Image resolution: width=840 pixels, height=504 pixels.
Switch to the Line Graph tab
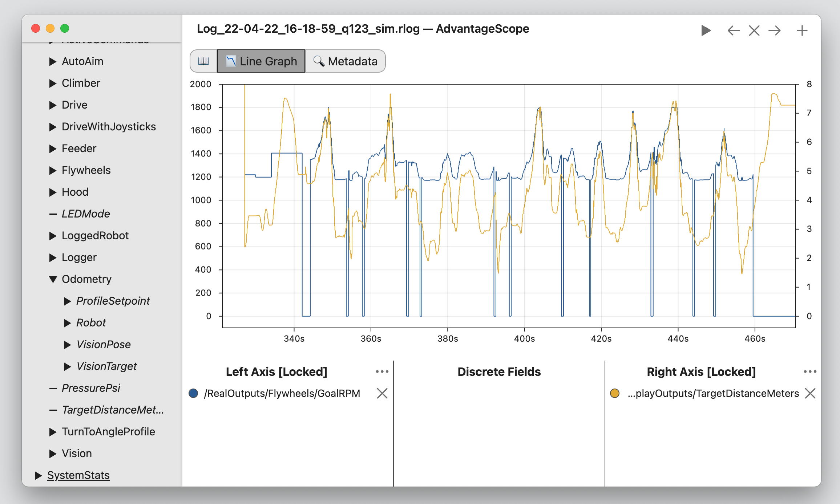point(261,61)
